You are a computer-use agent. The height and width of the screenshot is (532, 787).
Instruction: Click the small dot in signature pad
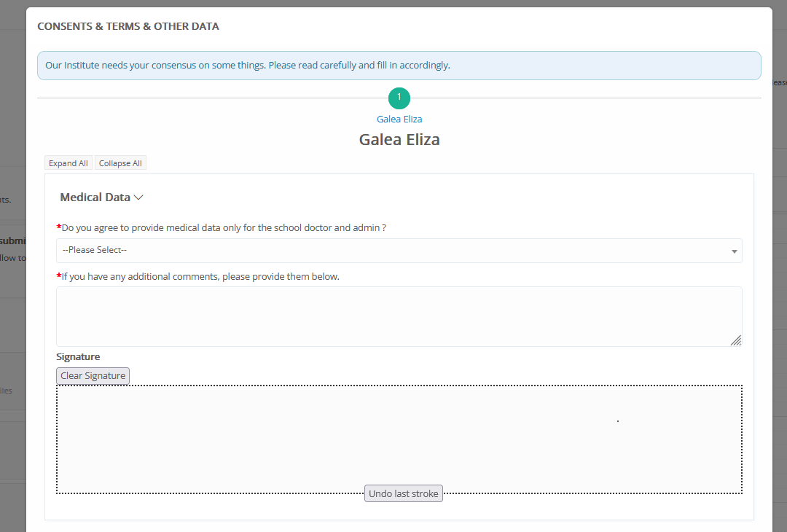click(618, 421)
